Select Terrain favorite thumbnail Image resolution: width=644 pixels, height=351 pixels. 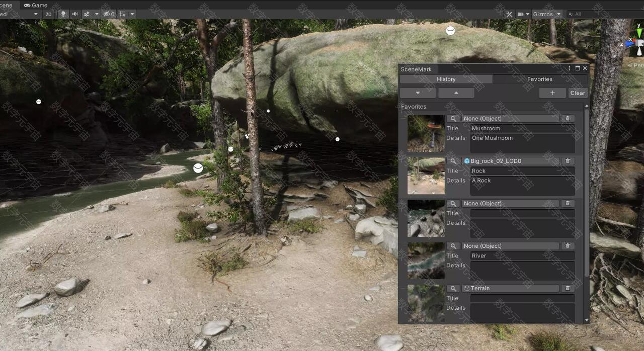coord(426,303)
